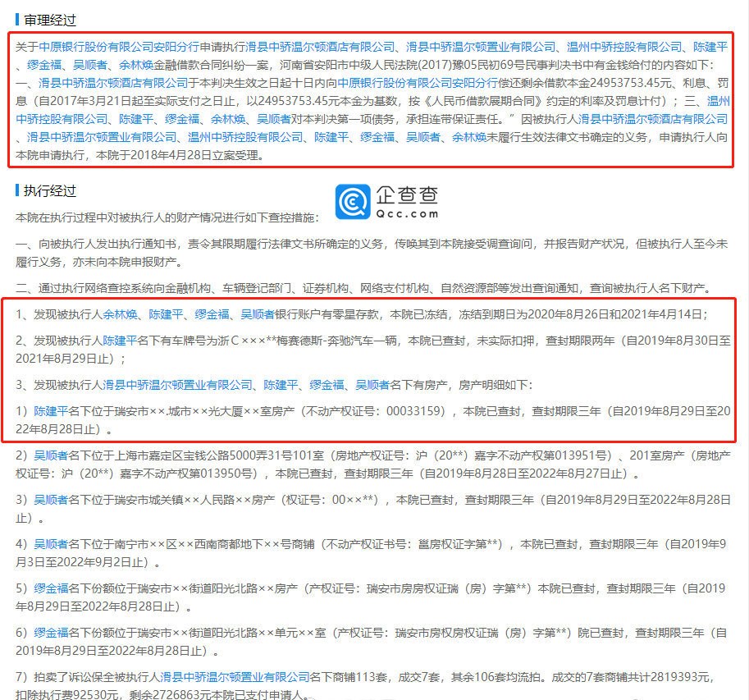
Task: Click '嘉字不动产权第013950号' certificate text
Action: tap(188, 474)
